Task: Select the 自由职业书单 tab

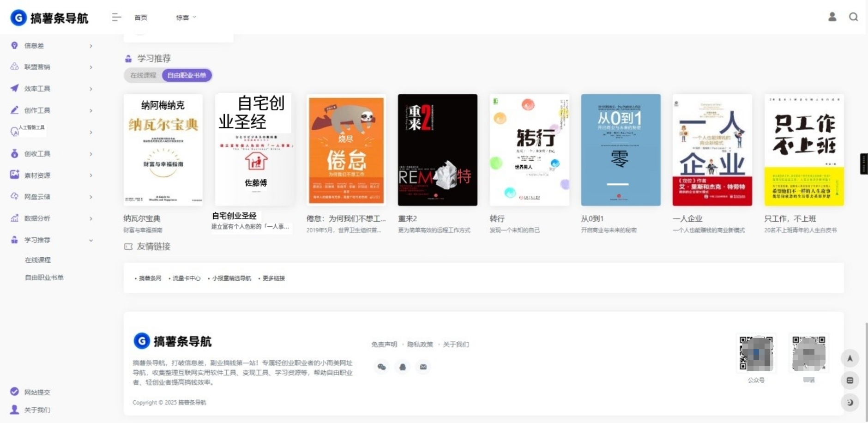Action: point(187,75)
